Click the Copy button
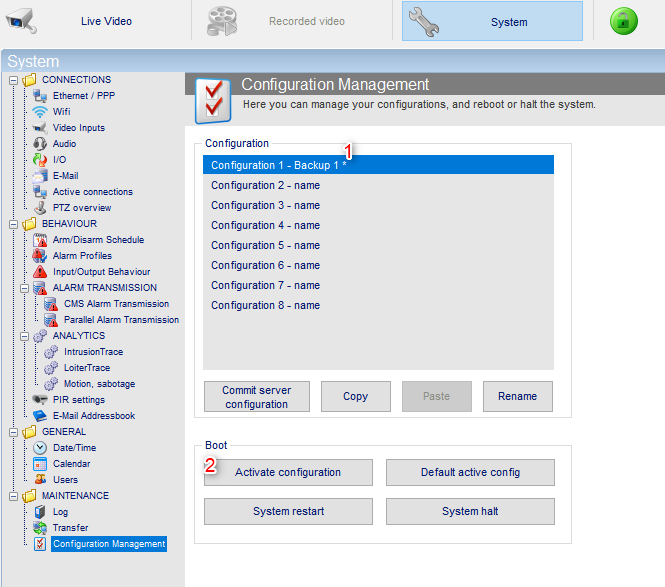665x587 pixels. [x=355, y=397]
